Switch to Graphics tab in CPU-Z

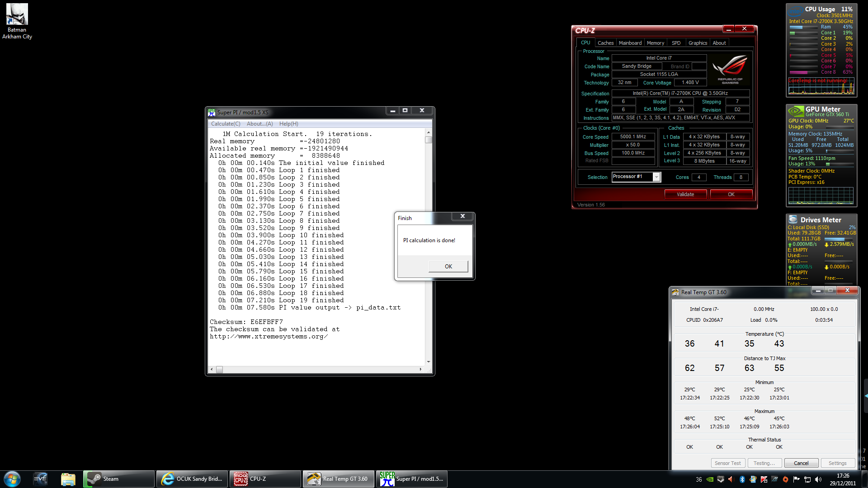[x=698, y=43]
